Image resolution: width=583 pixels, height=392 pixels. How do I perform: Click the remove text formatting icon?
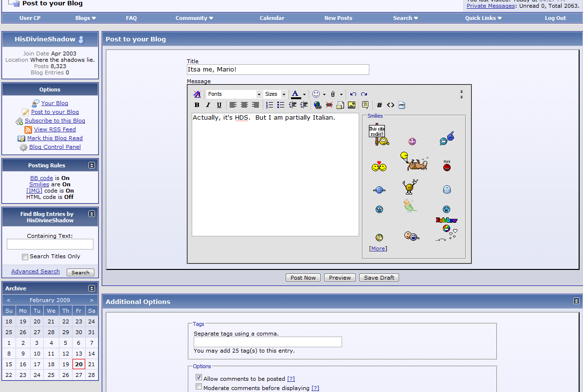pyautogui.click(x=197, y=94)
